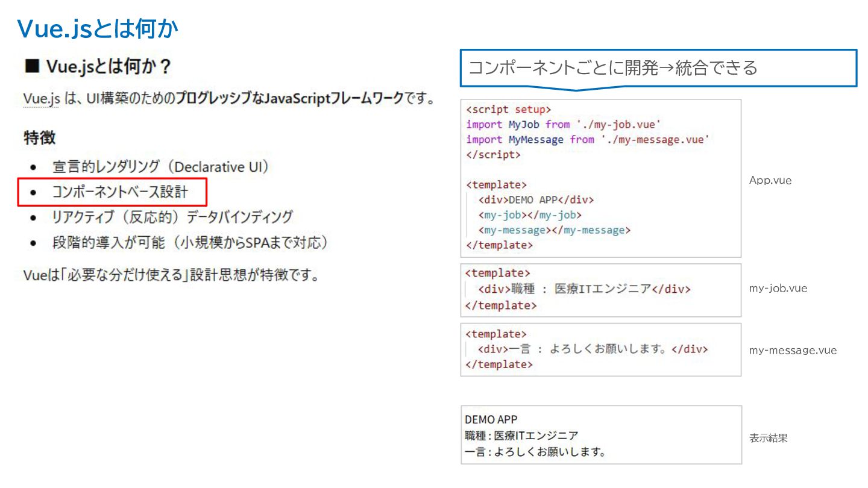The image size is (868, 488).
Task: Click the bold text 'プログレッシブなJavaScriptフレームワーク'
Action: pyautogui.click(x=290, y=99)
